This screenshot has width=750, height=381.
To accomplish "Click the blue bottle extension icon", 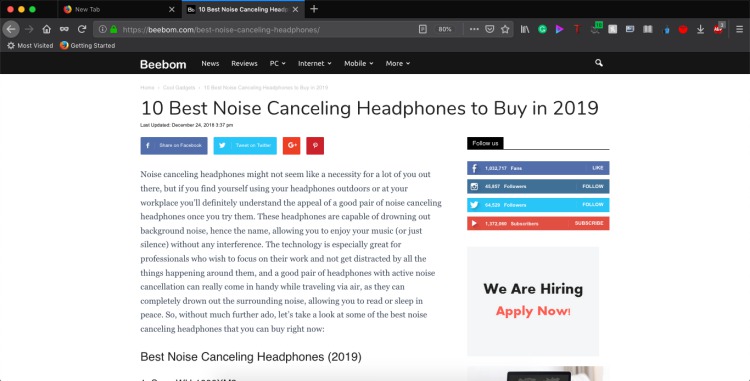I will click(x=666, y=30).
